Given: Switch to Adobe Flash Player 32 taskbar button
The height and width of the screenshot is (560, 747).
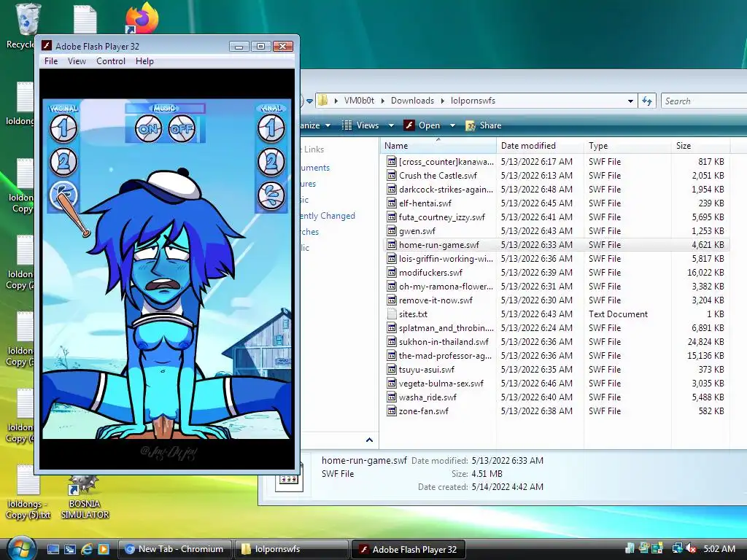Looking at the screenshot, I should click(408, 549).
